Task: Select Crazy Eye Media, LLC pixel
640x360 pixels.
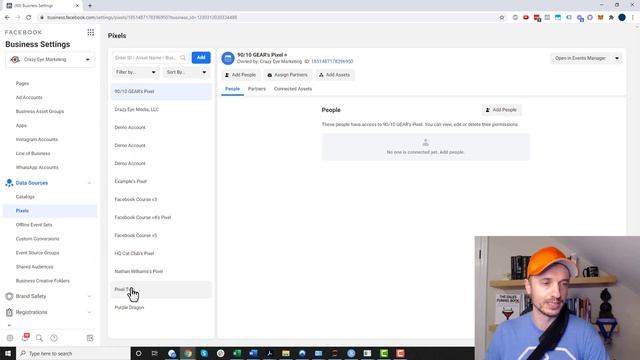Action: click(161, 109)
